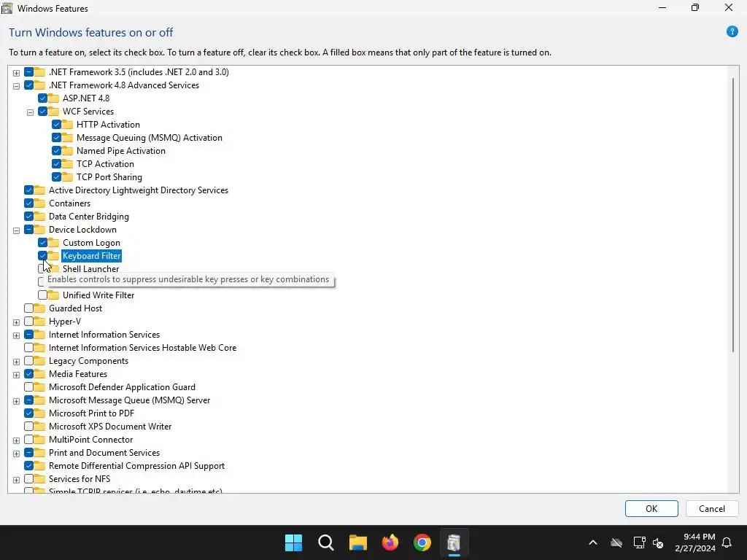Click the Cancel button
The height and width of the screenshot is (560, 747).
(x=712, y=508)
